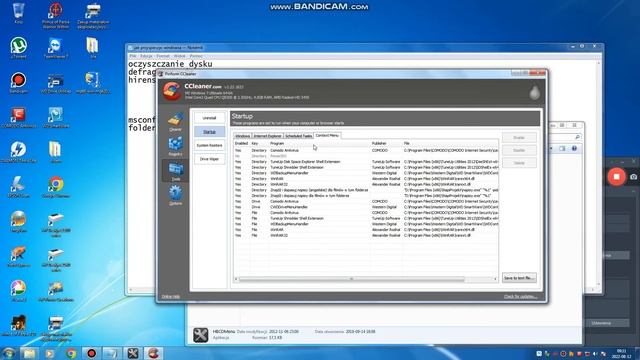Viewport: 640px width, 360px height.
Task: Sort by the Program column header
Action: click(319, 144)
